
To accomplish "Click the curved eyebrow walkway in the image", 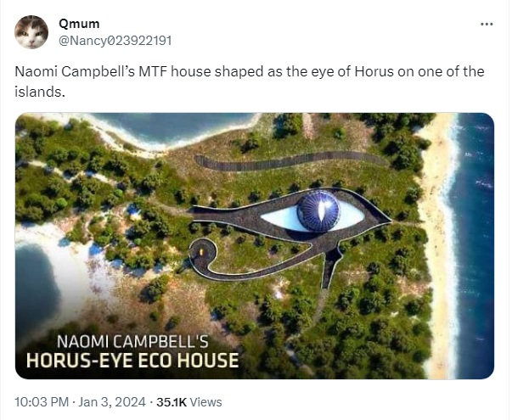I will pos(290,160).
